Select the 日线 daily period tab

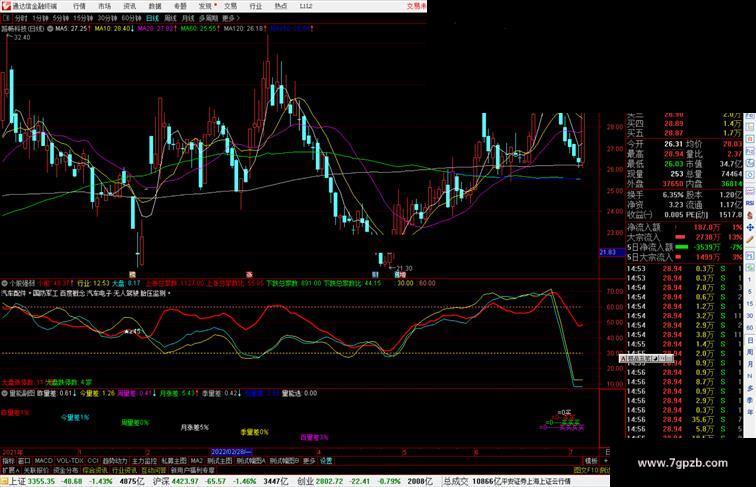(152, 18)
